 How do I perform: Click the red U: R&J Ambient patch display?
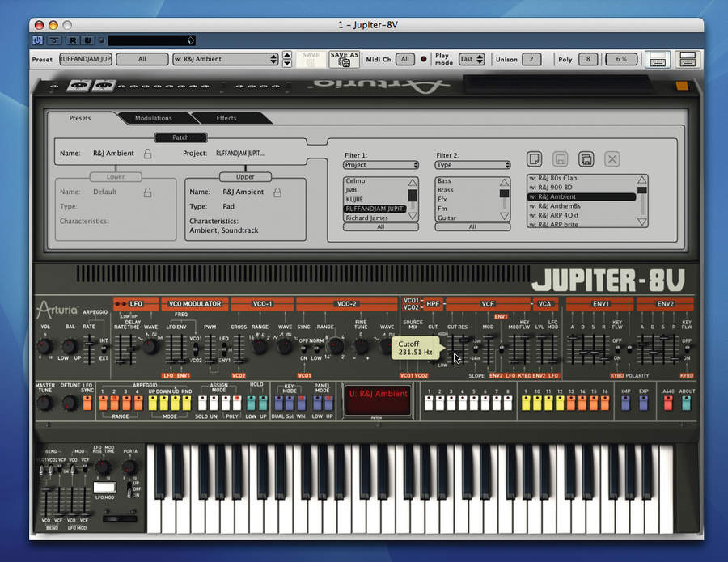pos(378,400)
